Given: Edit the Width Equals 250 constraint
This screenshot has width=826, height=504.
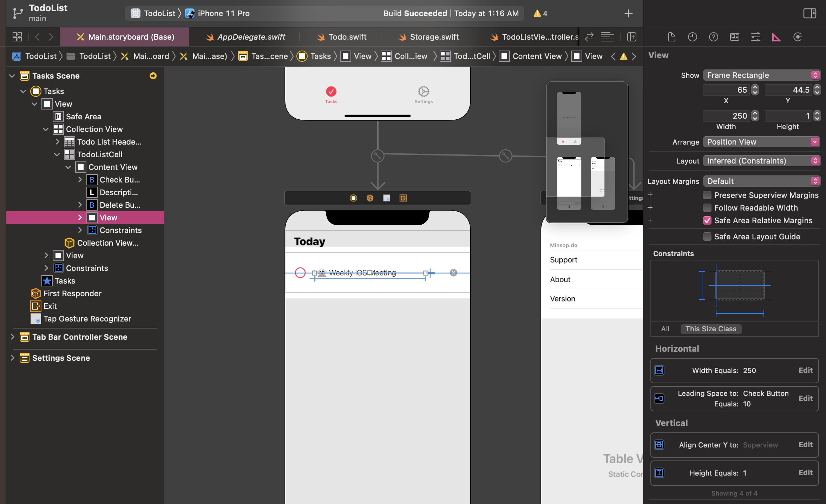Looking at the screenshot, I should pos(805,370).
